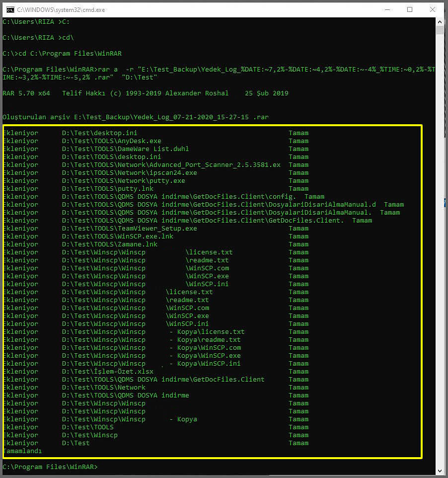Image resolution: width=448 pixels, height=478 pixels.
Task: Click the ipscan24.exe file line
Action: (156, 173)
